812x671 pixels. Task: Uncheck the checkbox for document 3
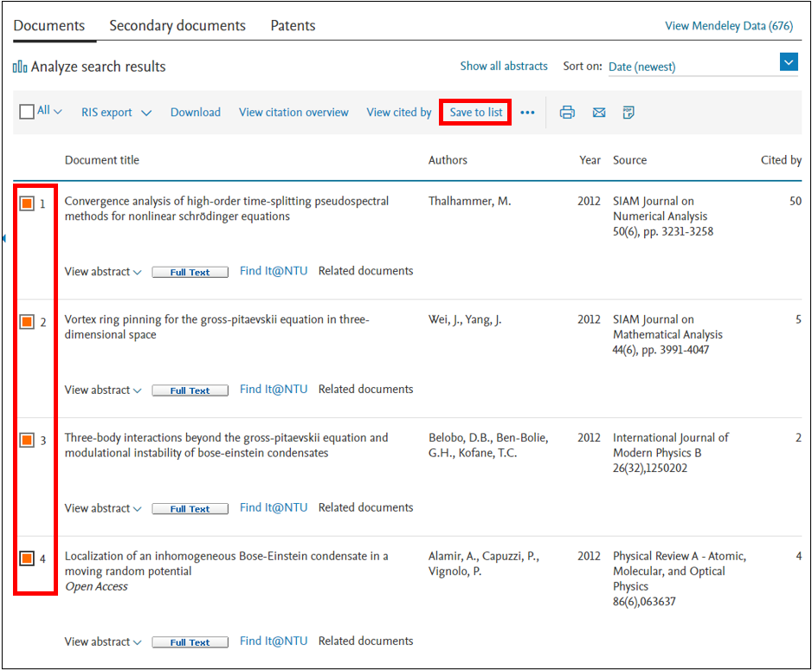click(x=27, y=440)
